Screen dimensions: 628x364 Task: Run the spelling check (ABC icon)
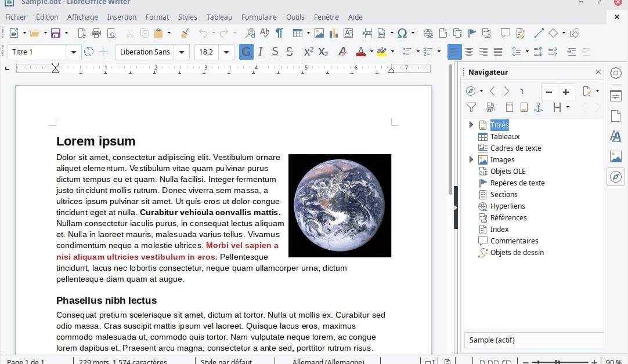point(264,33)
